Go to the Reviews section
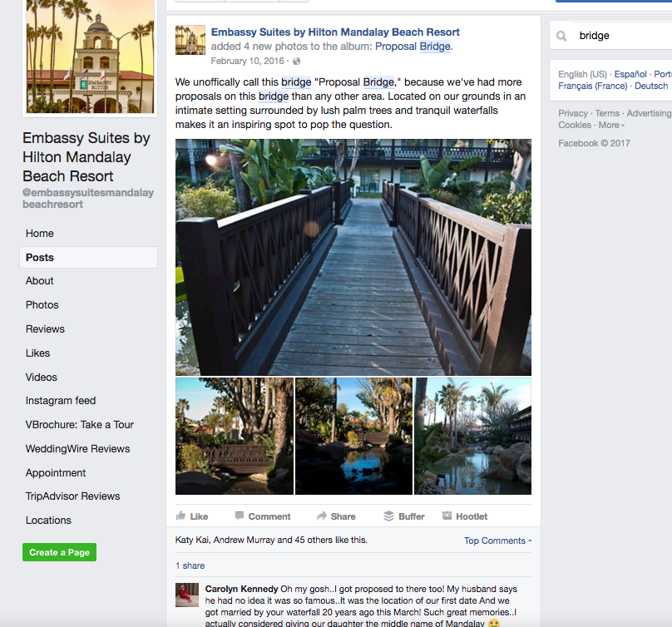 pyautogui.click(x=45, y=328)
